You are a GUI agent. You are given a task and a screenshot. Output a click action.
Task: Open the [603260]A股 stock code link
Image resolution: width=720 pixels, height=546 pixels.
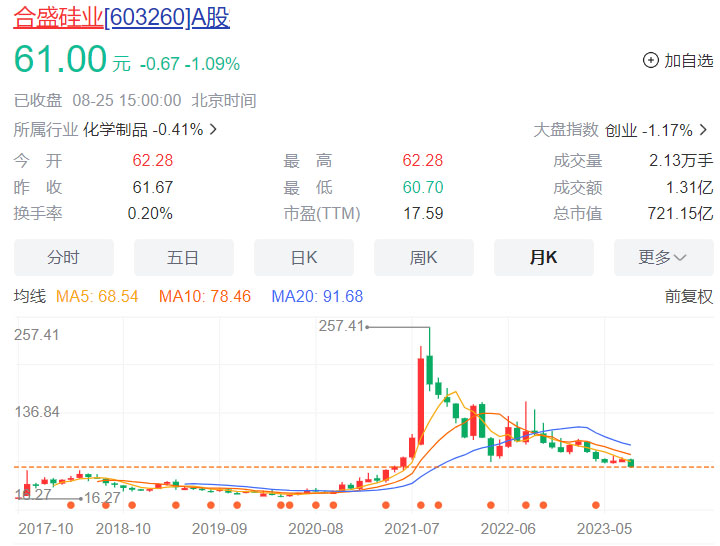click(167, 18)
